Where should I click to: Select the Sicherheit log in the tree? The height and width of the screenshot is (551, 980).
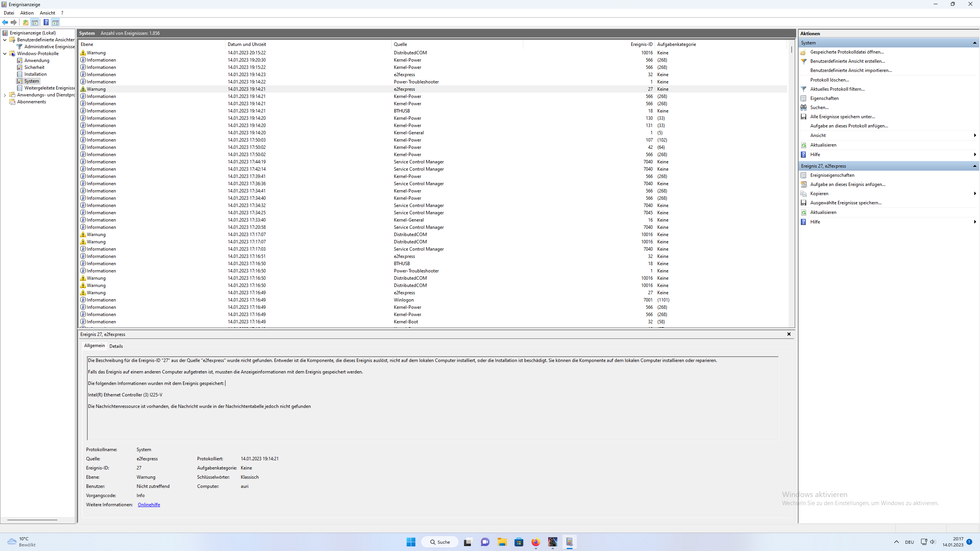[x=34, y=67]
